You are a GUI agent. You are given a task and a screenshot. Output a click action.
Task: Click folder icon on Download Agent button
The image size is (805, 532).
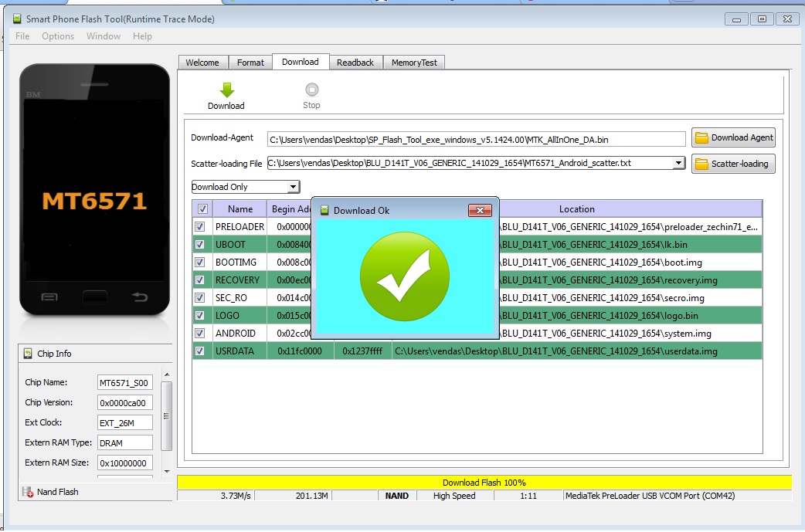[701, 137]
